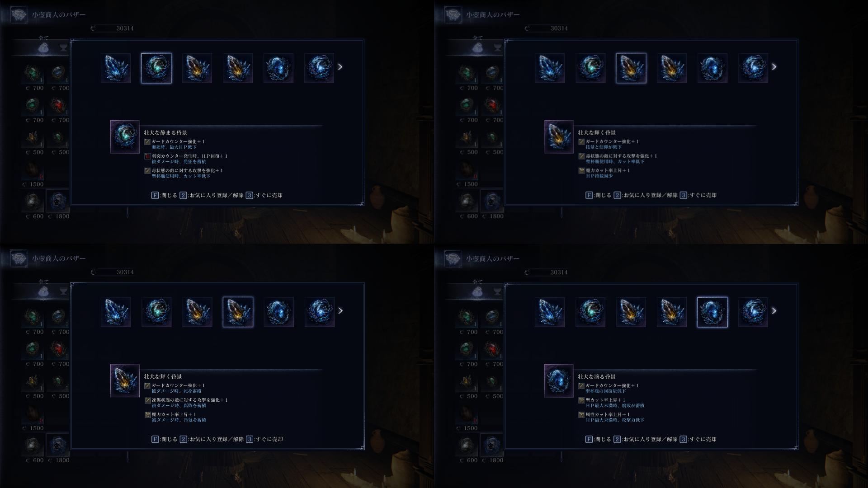Image resolution: width=868 pixels, height=488 pixels.
Task: Click the 壮大な滴る昏景 relic name
Action: (597, 377)
